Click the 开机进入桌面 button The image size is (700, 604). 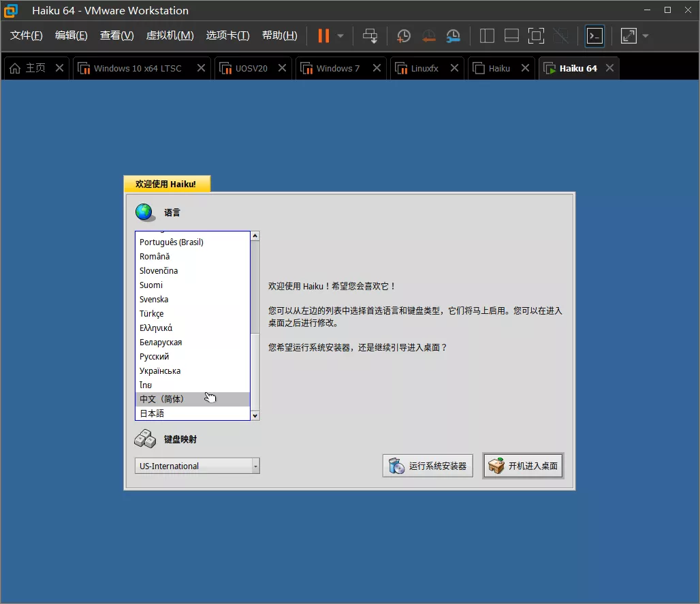(523, 466)
